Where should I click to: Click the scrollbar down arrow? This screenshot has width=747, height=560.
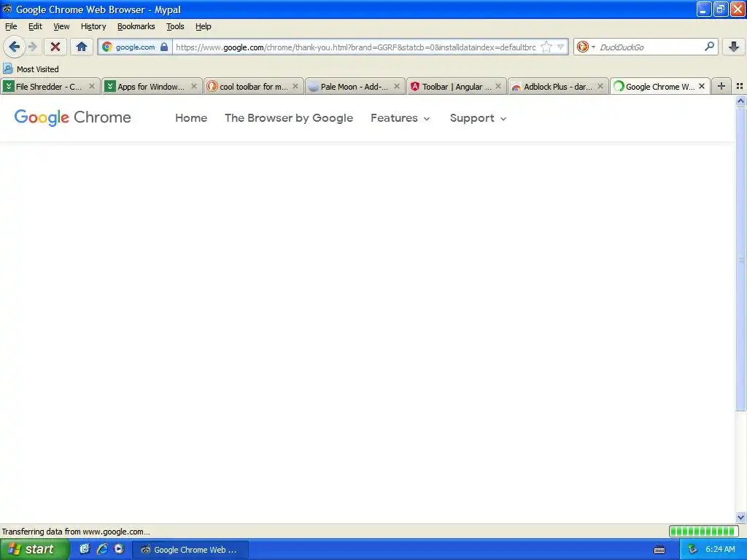(740, 517)
